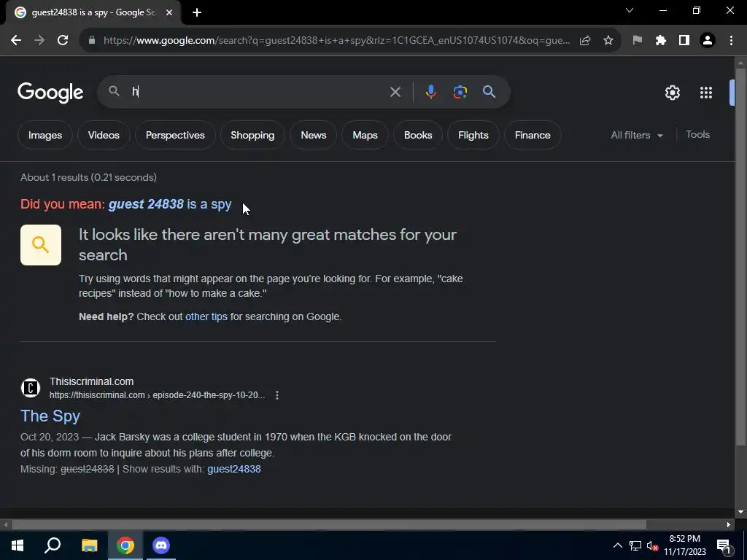The width and height of the screenshot is (747, 560).
Task: Share this page from address bar
Action: coord(585,41)
